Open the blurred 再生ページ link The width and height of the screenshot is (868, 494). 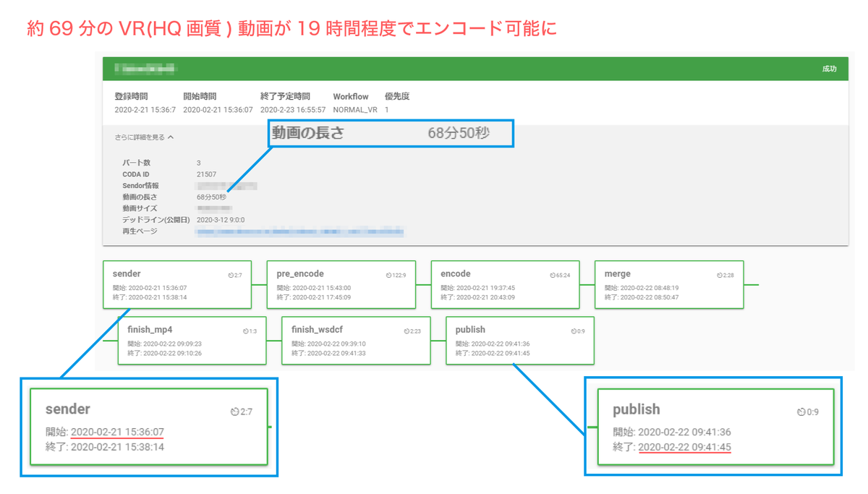click(x=300, y=231)
